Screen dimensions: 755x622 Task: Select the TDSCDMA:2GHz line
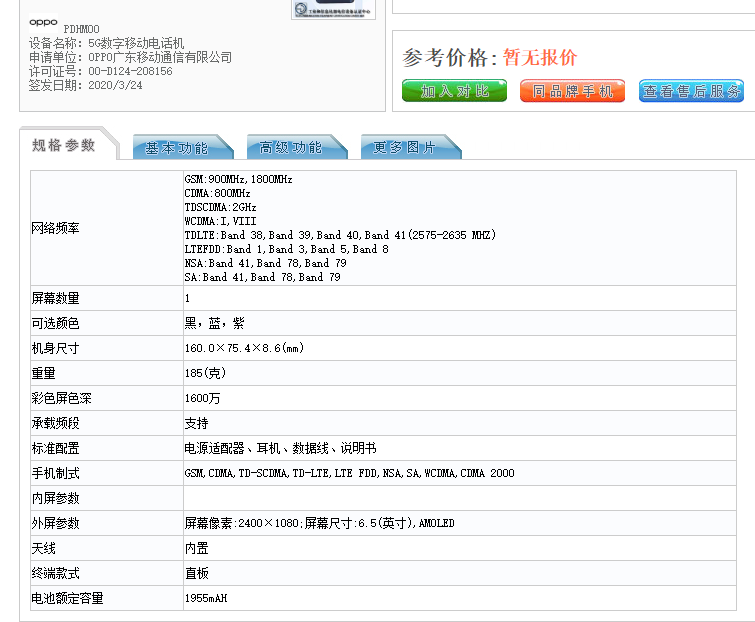pos(221,207)
